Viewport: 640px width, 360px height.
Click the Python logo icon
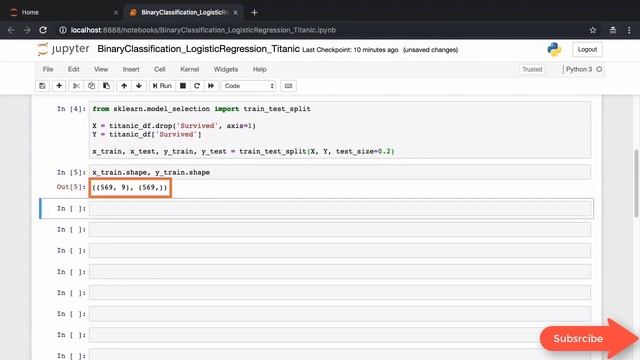pos(554,49)
